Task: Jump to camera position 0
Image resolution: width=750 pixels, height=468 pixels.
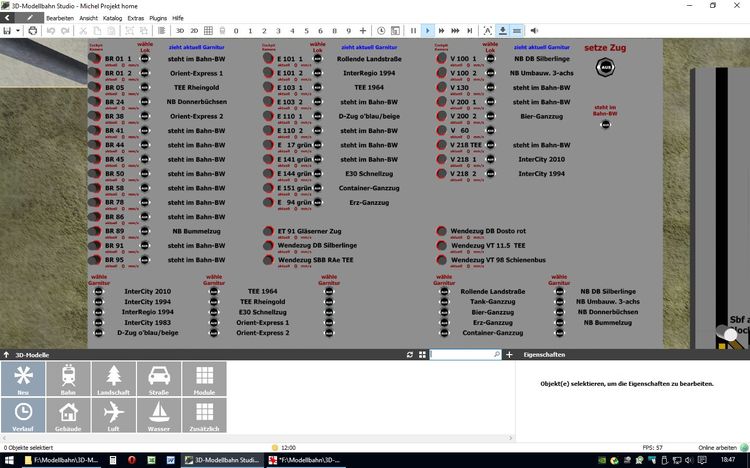Action: coord(236,31)
